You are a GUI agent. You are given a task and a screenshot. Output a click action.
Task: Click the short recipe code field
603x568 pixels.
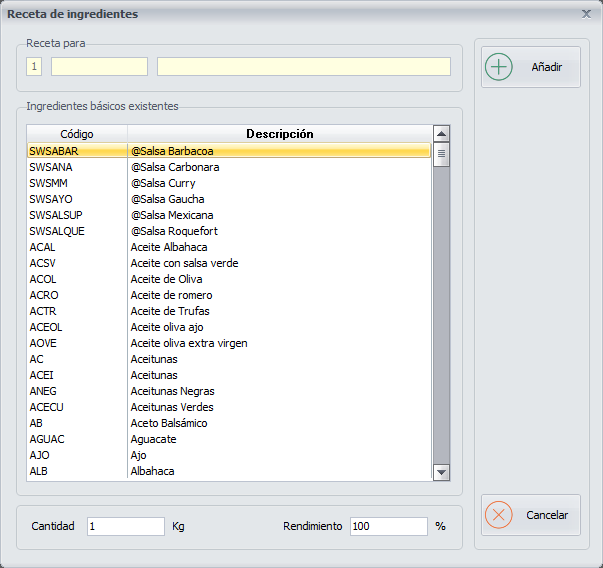pos(99,67)
